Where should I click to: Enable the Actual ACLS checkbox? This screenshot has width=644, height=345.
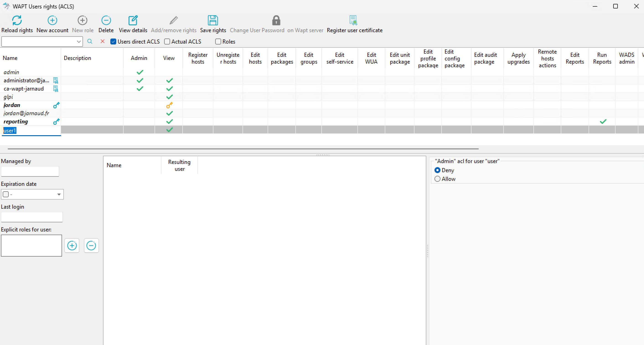(x=167, y=42)
